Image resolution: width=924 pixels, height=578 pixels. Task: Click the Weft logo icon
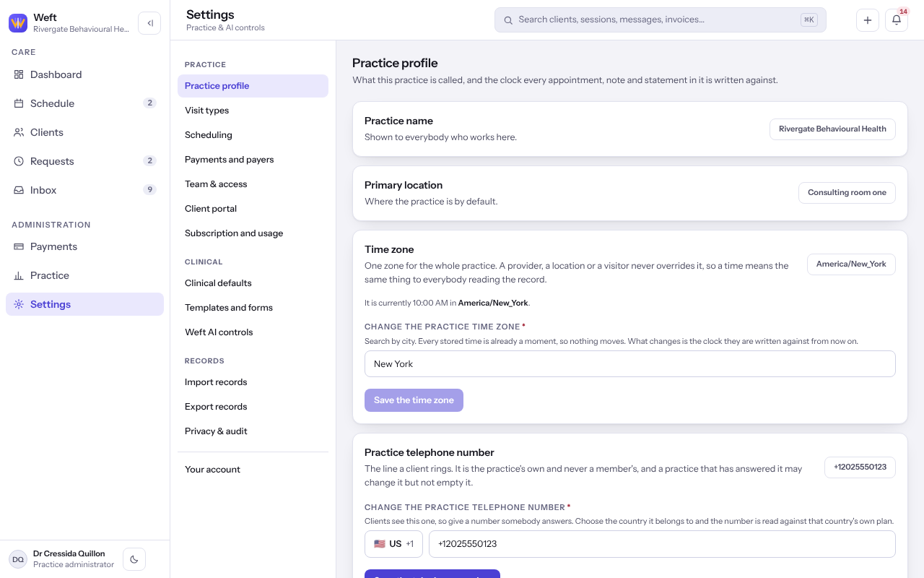tap(18, 23)
